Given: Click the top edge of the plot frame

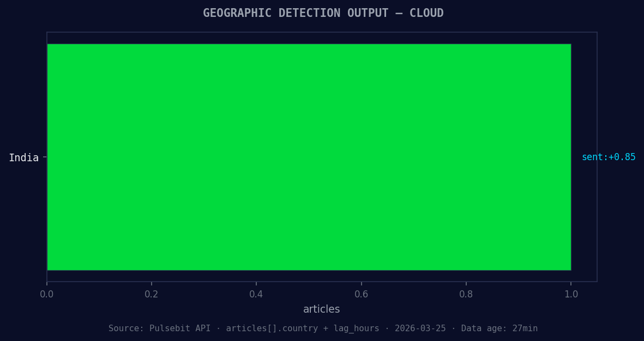Looking at the screenshot, I should coord(322,32).
